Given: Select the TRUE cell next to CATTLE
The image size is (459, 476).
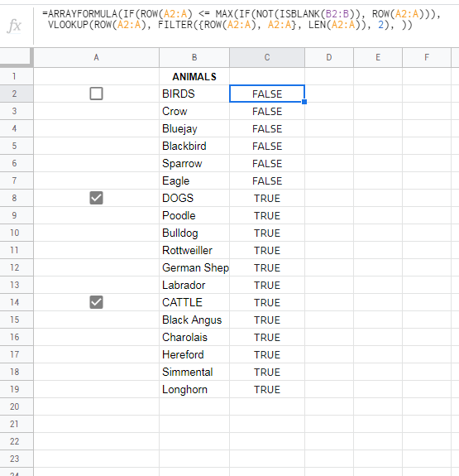Looking at the screenshot, I should [267, 302].
